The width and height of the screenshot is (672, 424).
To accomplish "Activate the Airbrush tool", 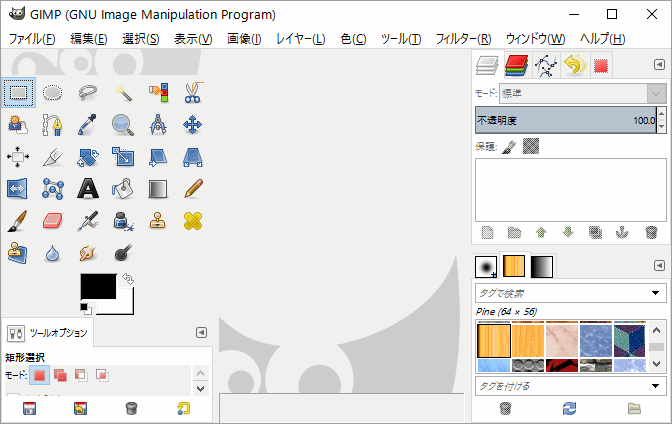I will (88, 221).
